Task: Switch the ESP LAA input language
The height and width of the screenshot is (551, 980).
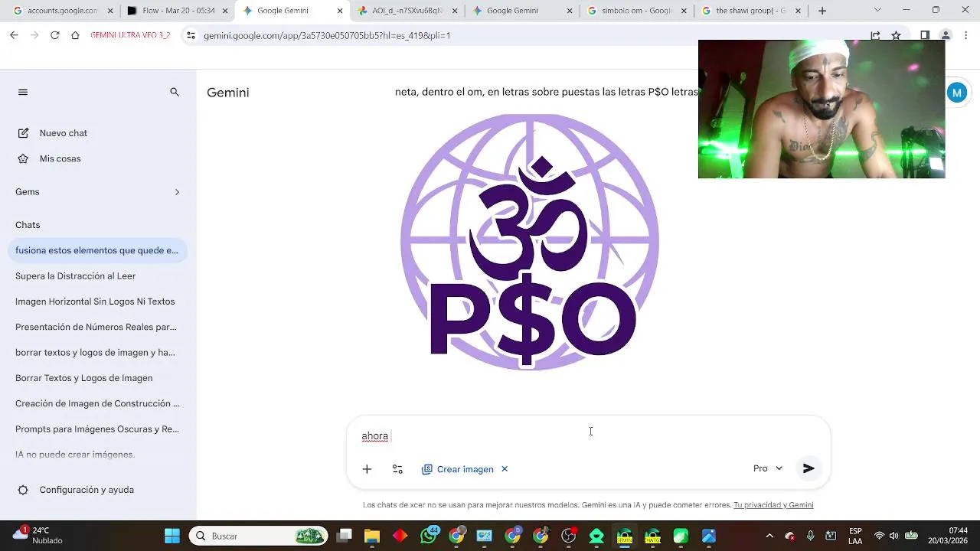Action: (855, 536)
